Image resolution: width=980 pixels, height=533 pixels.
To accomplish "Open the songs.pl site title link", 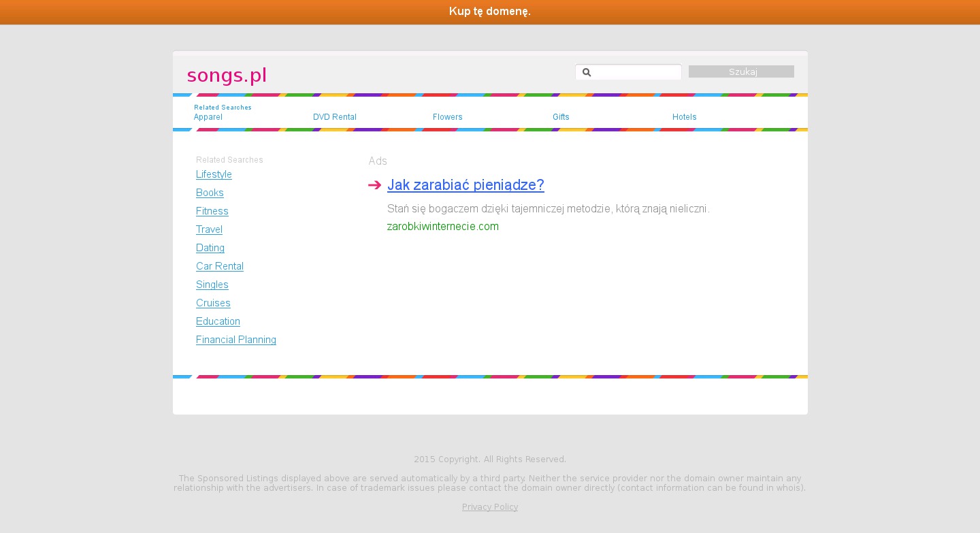I will tap(227, 75).
